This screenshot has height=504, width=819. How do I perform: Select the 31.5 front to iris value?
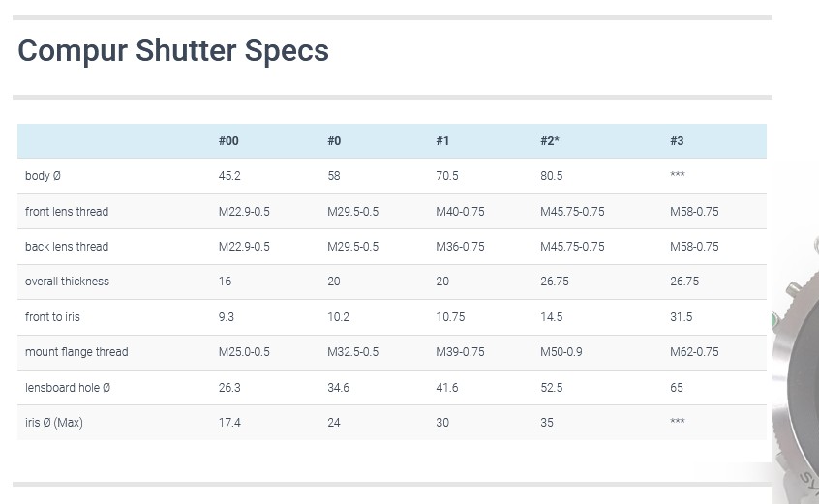(681, 317)
